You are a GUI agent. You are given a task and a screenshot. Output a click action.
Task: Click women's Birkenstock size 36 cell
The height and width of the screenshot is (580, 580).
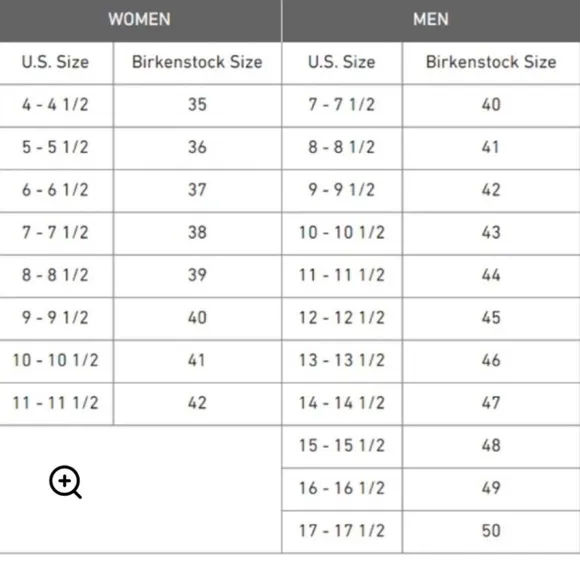(x=198, y=148)
